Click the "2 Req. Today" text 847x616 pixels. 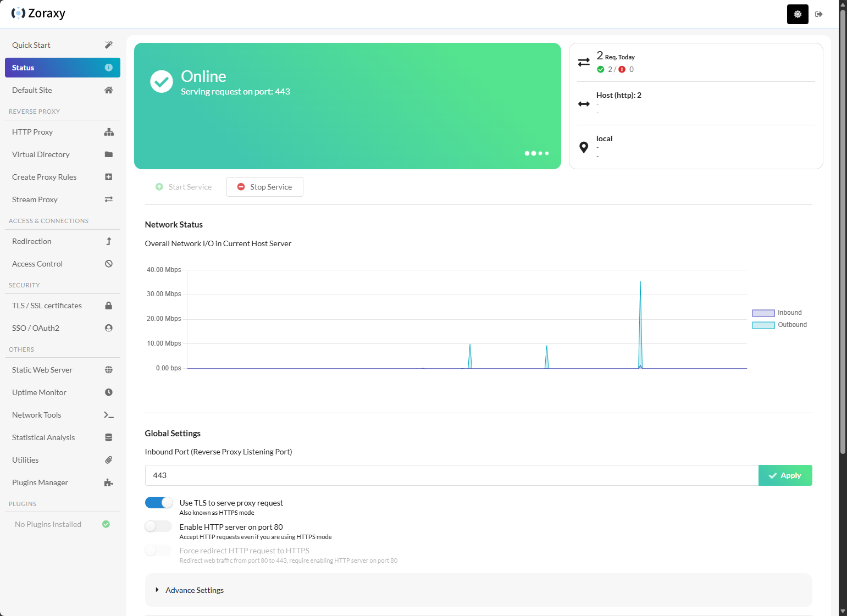[x=616, y=56]
